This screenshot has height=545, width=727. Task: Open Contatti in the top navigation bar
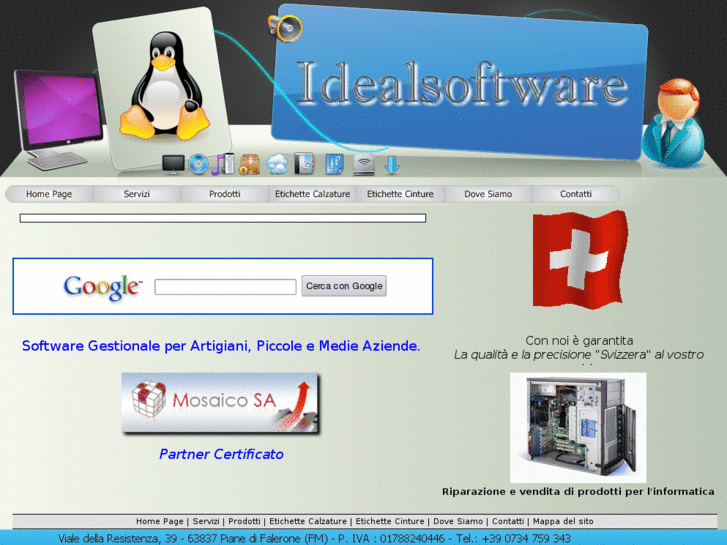(x=576, y=194)
